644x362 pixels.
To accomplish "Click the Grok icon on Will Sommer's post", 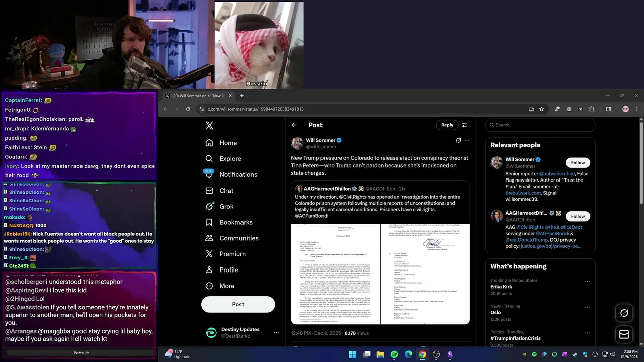I will click(458, 140).
